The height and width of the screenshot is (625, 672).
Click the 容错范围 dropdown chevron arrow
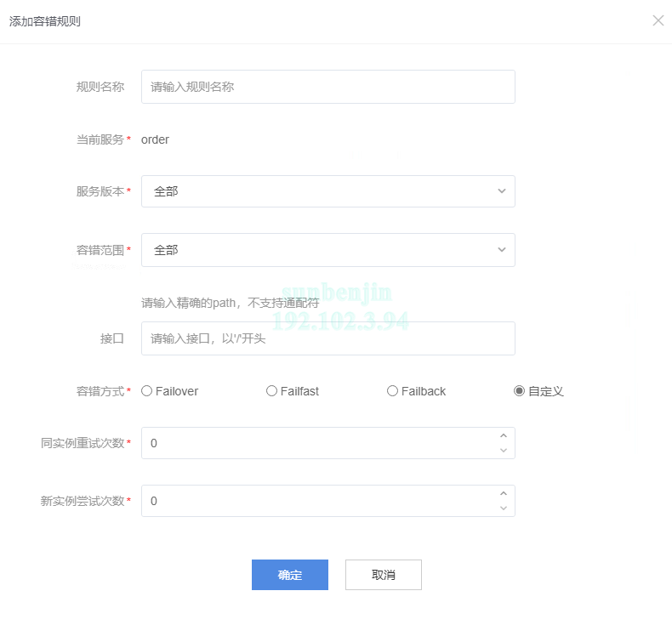click(x=501, y=250)
